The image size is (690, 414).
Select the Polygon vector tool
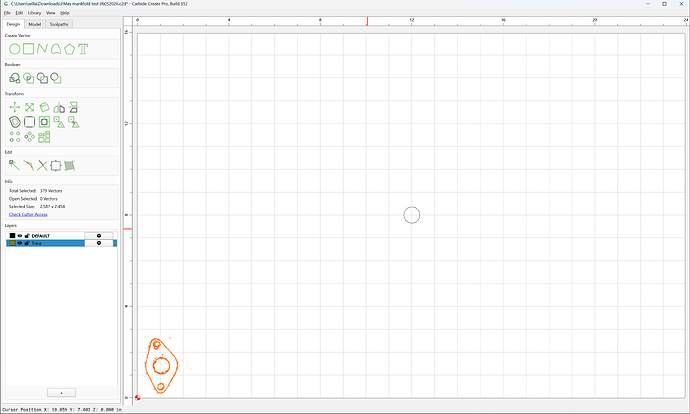click(x=70, y=49)
